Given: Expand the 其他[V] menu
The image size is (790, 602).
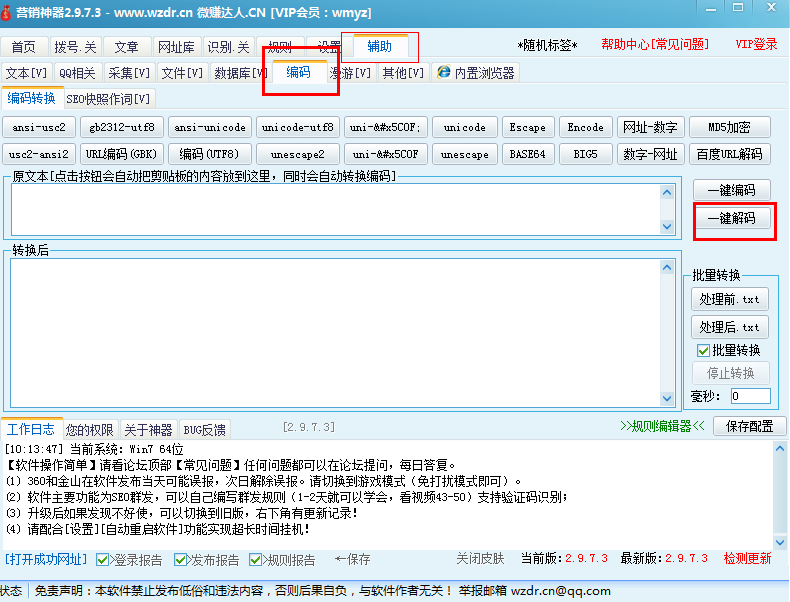Looking at the screenshot, I should [x=403, y=73].
